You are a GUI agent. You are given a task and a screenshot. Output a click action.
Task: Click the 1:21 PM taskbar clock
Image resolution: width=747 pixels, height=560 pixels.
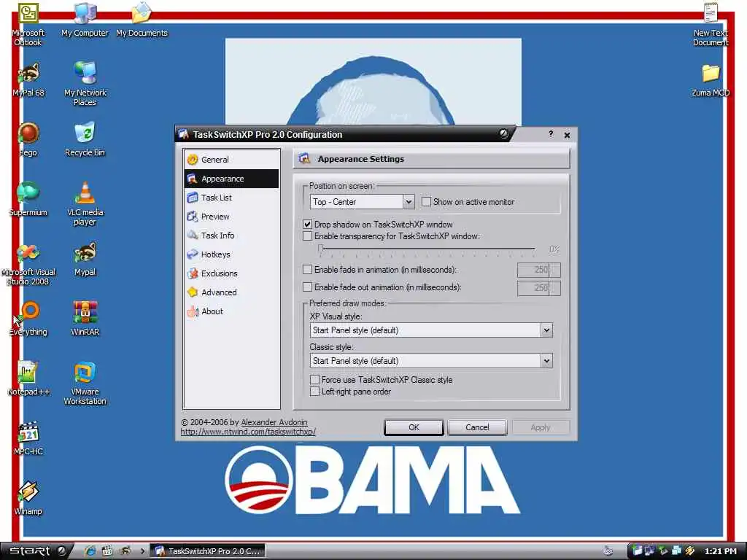coord(720,551)
